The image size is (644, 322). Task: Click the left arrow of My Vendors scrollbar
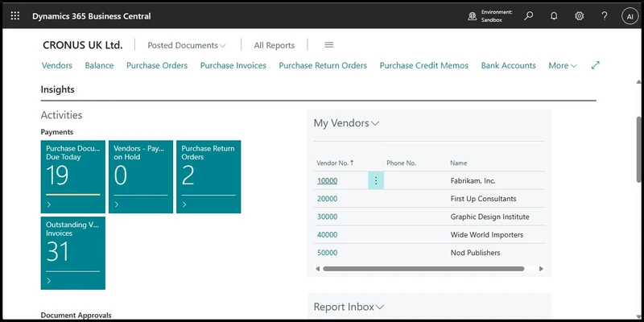point(317,269)
